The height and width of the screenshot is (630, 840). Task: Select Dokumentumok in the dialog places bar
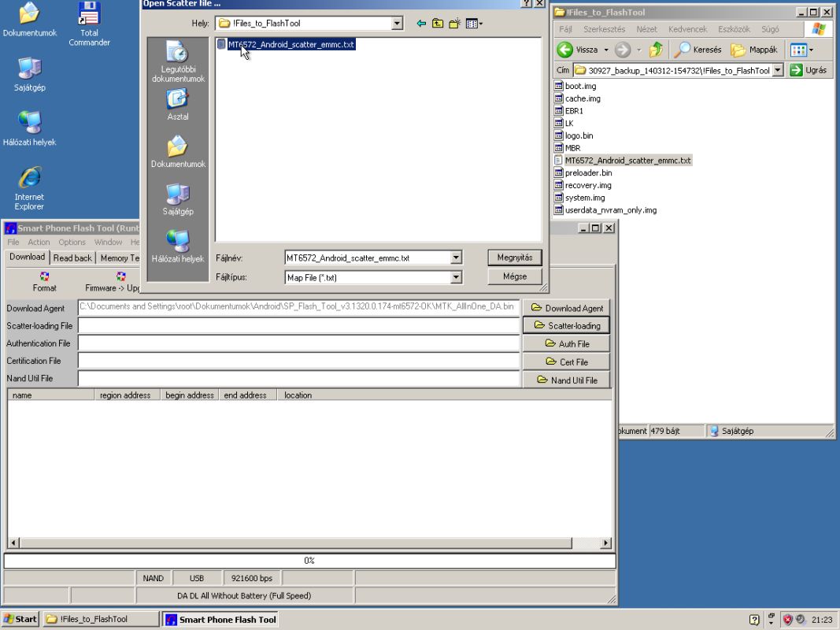pos(178,152)
